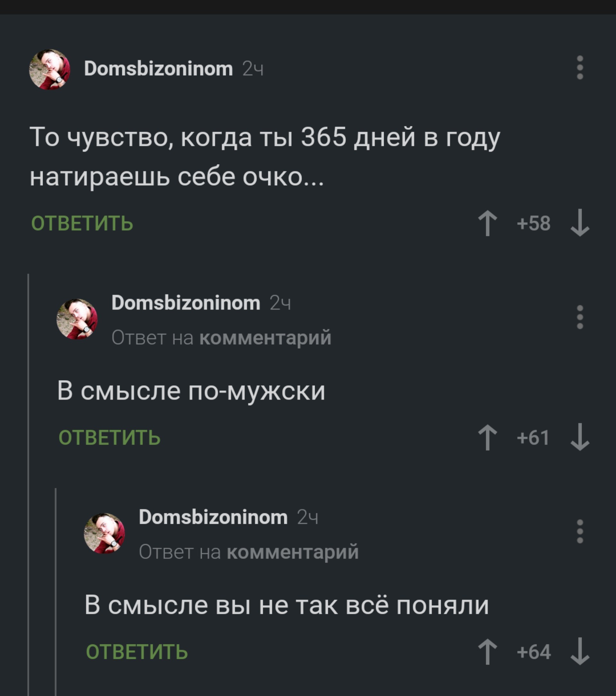Open Domsbizoninom avatar on third comment
The image size is (616, 696).
click(104, 533)
